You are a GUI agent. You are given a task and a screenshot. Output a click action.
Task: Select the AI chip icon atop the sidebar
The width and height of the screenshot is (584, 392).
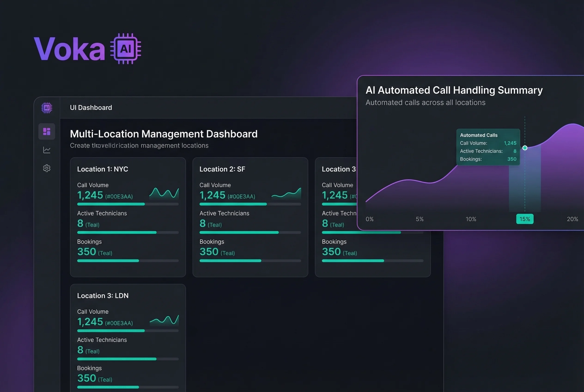tap(46, 107)
